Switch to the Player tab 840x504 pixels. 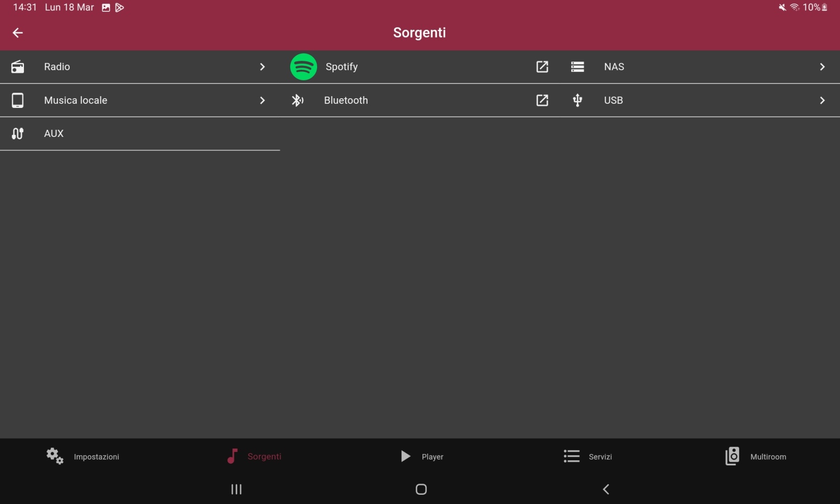422,456
